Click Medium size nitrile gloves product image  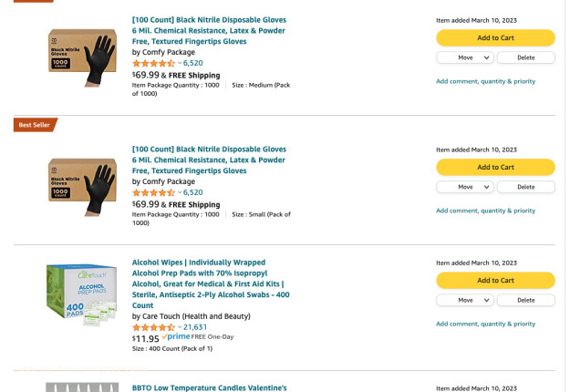pyautogui.click(x=82, y=57)
